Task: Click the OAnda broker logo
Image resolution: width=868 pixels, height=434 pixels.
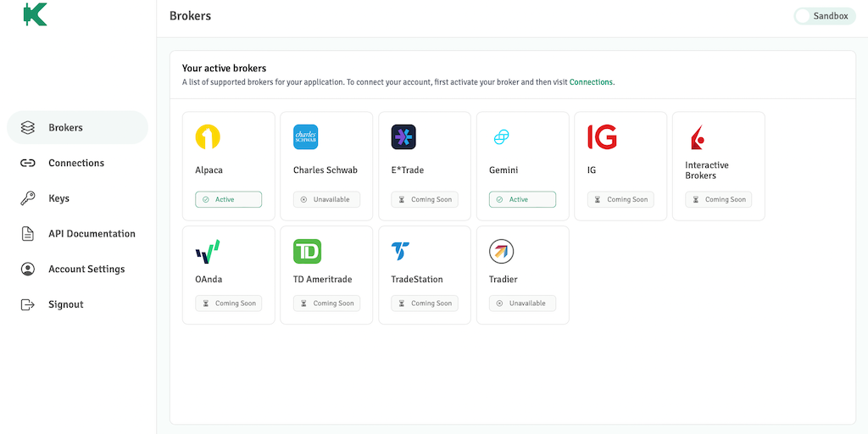Action: (x=208, y=252)
